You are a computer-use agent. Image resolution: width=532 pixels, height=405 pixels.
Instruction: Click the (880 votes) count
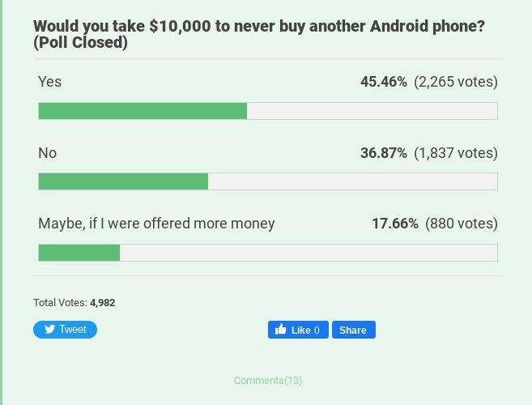coord(462,224)
